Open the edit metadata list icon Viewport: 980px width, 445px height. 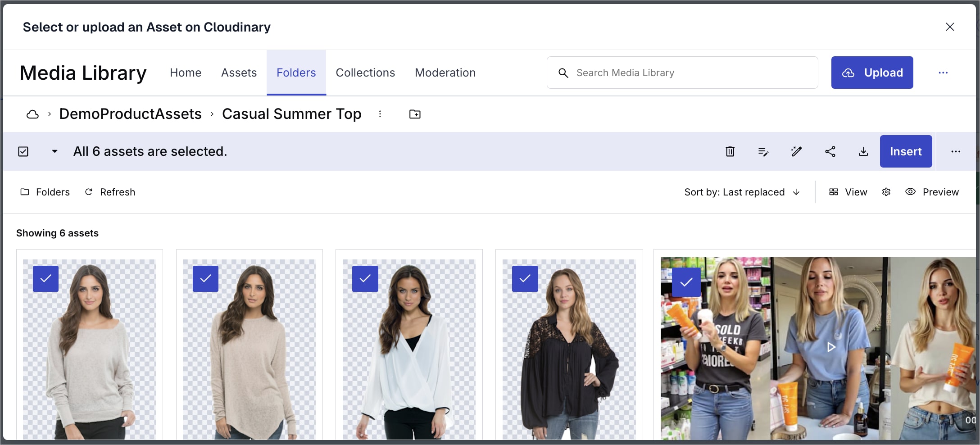(x=763, y=152)
